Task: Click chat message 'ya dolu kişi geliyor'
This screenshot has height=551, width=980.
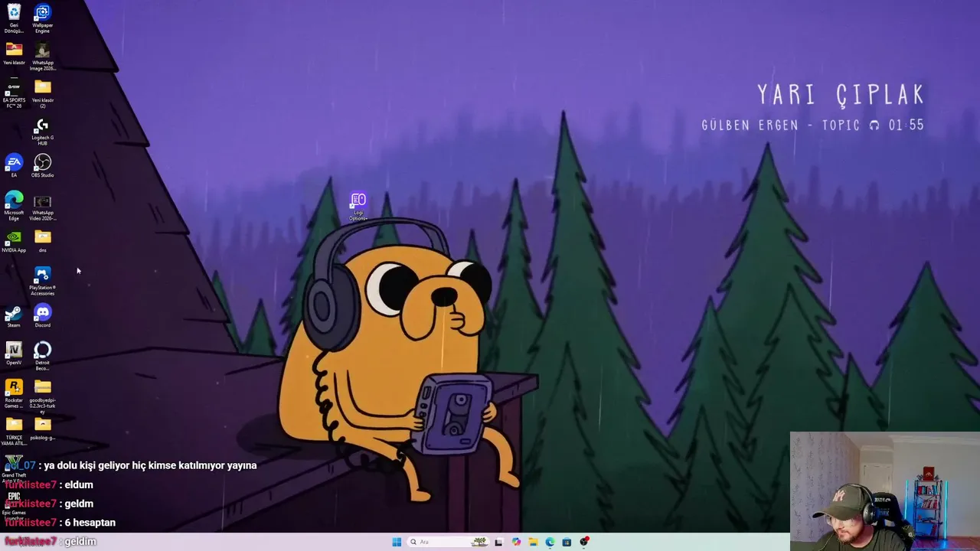Action: (150, 465)
